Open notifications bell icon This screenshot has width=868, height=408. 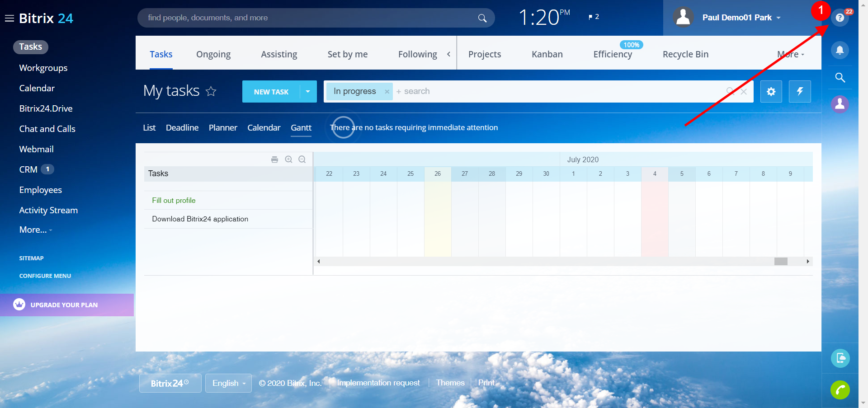[840, 50]
